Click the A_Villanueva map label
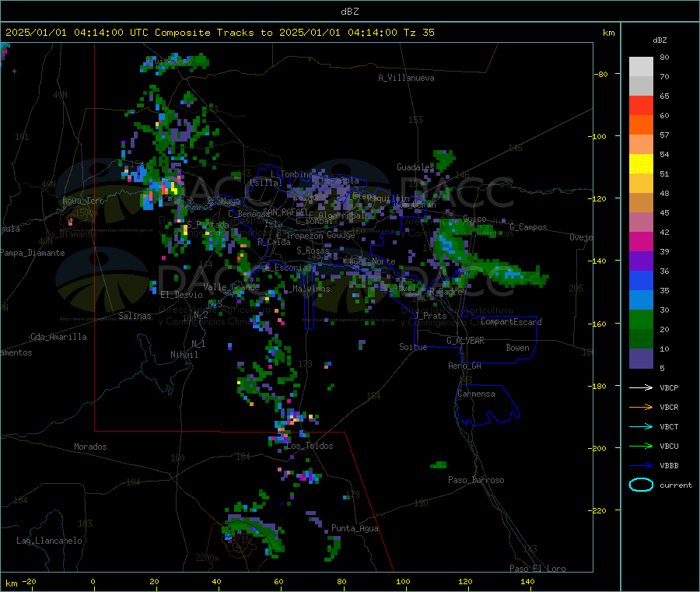This screenshot has width=700, height=592. 406,78
